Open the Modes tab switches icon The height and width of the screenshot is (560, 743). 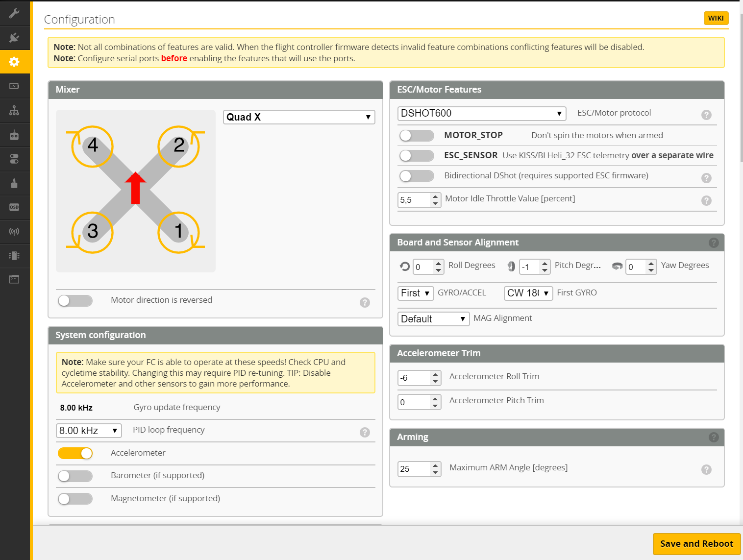click(x=14, y=159)
